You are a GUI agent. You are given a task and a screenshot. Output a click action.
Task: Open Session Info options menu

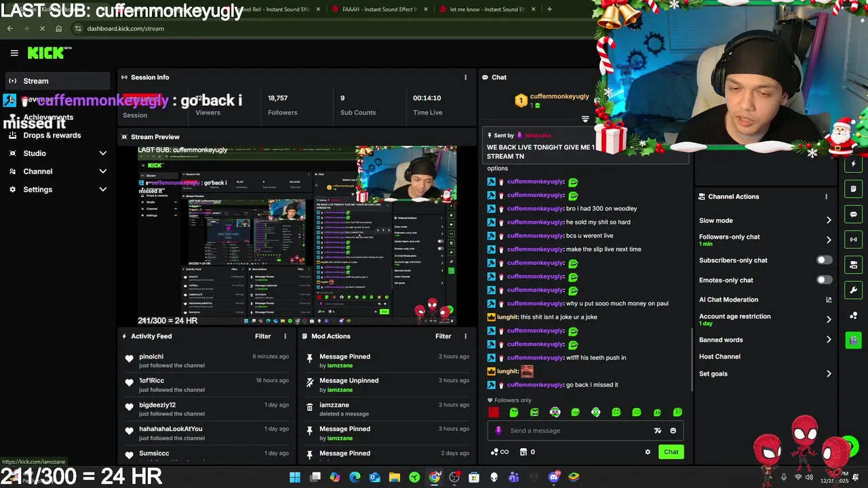(x=465, y=77)
